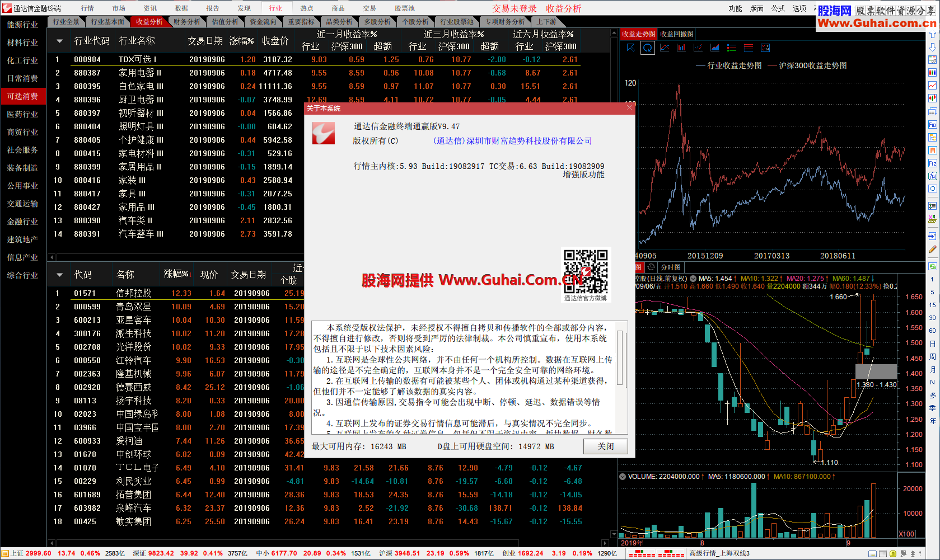Image resolution: width=940 pixels, height=560 pixels.
Task: Click the up arrow in right sidebar
Action: tap(932, 35)
